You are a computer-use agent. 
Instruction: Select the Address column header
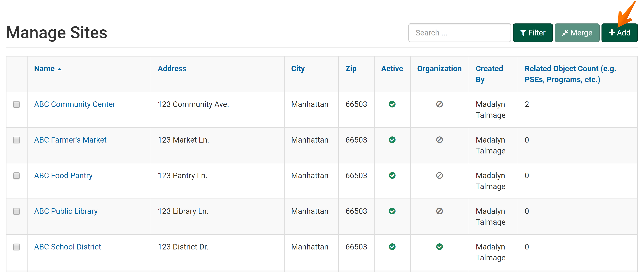click(x=172, y=69)
